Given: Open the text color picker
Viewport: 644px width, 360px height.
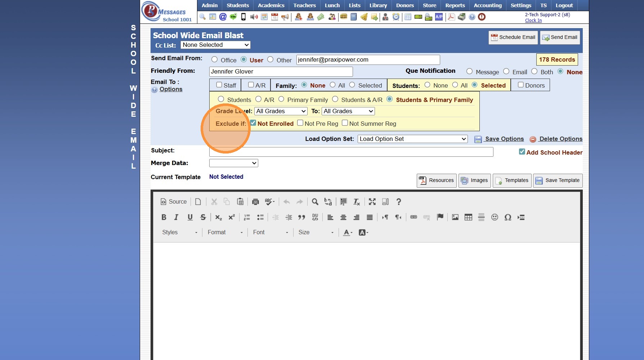Looking at the screenshot, I should pyautogui.click(x=348, y=232).
